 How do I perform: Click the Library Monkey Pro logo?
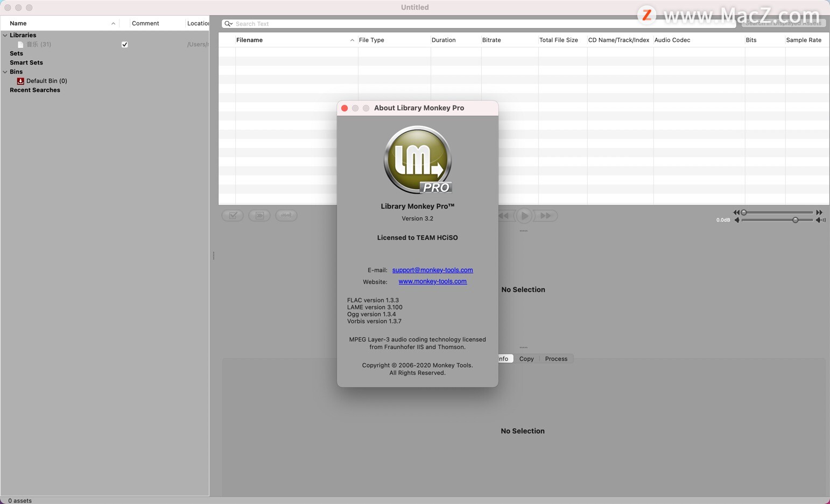point(418,160)
